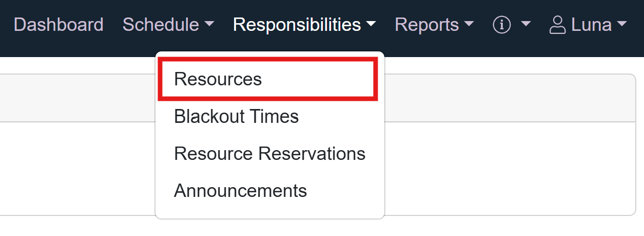Click the Responsibilities menu label
Viewport: 644px width, 236px height.
pos(297,25)
